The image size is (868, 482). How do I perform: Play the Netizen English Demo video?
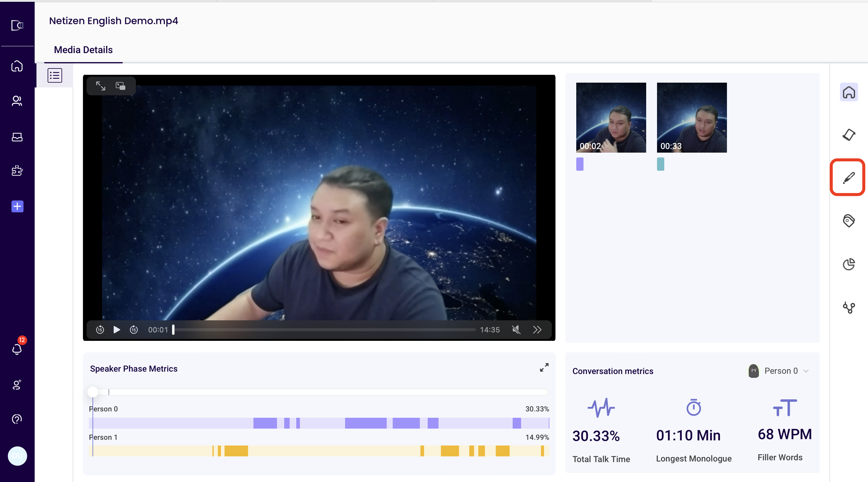[116, 330]
